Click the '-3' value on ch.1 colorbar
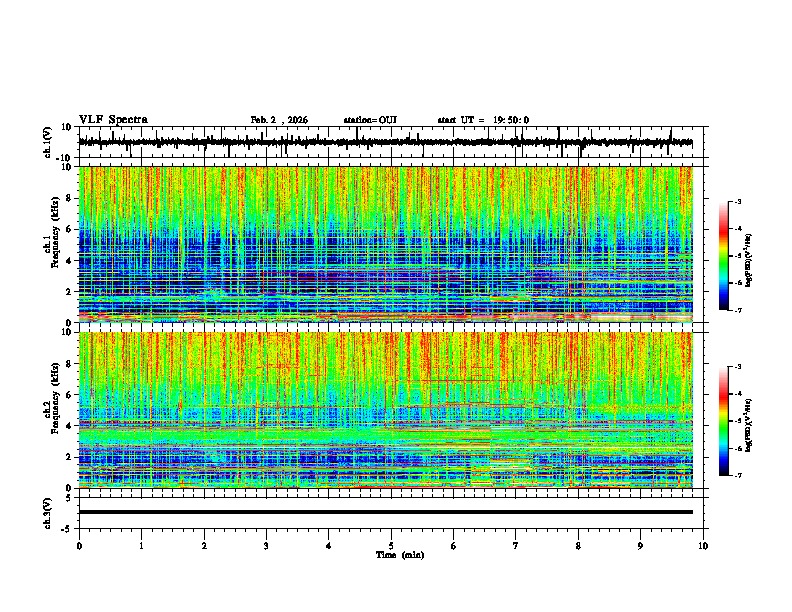792x612 pixels. click(737, 202)
